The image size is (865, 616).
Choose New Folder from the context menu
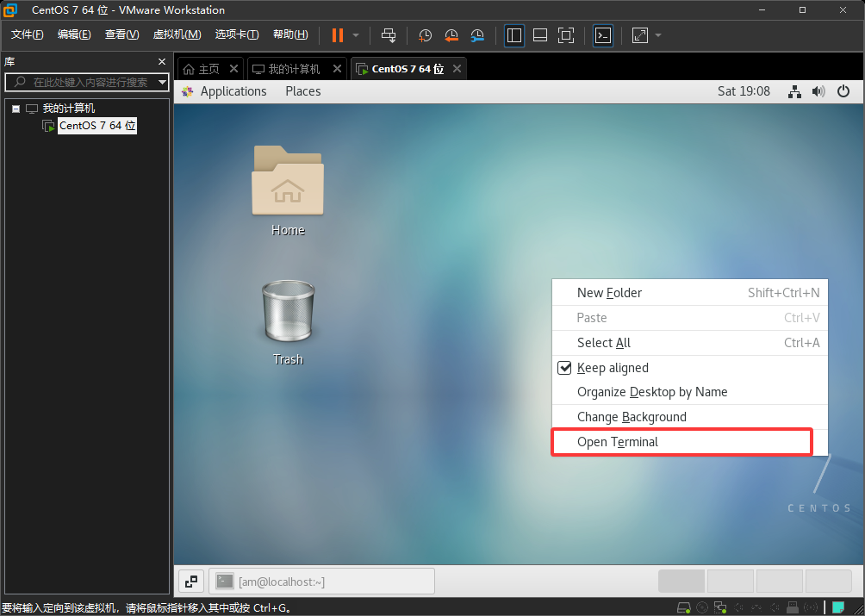pyautogui.click(x=689, y=293)
